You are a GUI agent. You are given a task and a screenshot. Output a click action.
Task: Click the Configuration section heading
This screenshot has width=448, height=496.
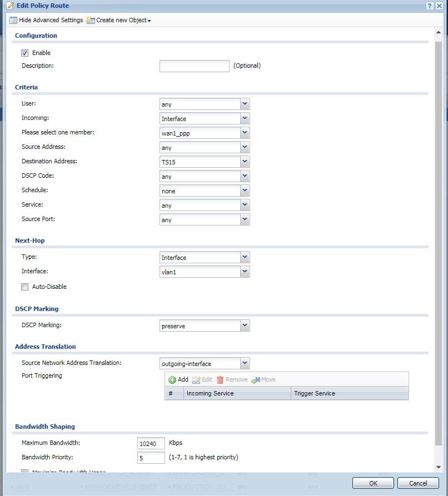point(36,36)
